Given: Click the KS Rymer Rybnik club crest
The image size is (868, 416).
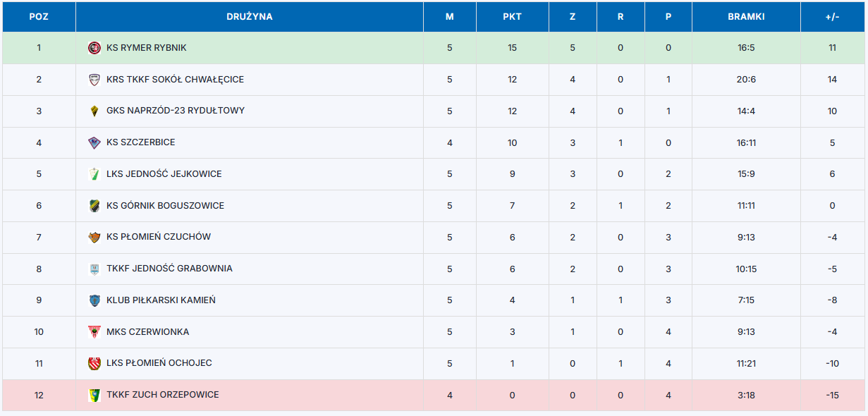Looking at the screenshot, I should coord(94,48).
